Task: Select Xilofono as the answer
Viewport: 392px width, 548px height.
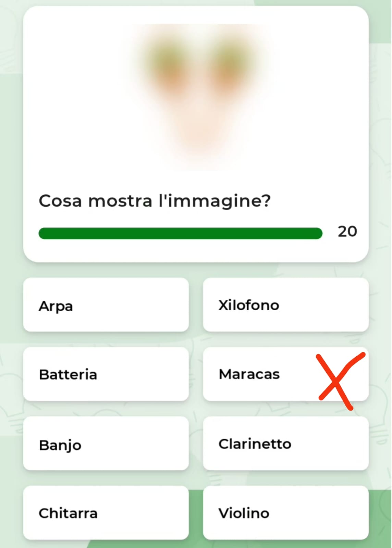Action: (285, 305)
